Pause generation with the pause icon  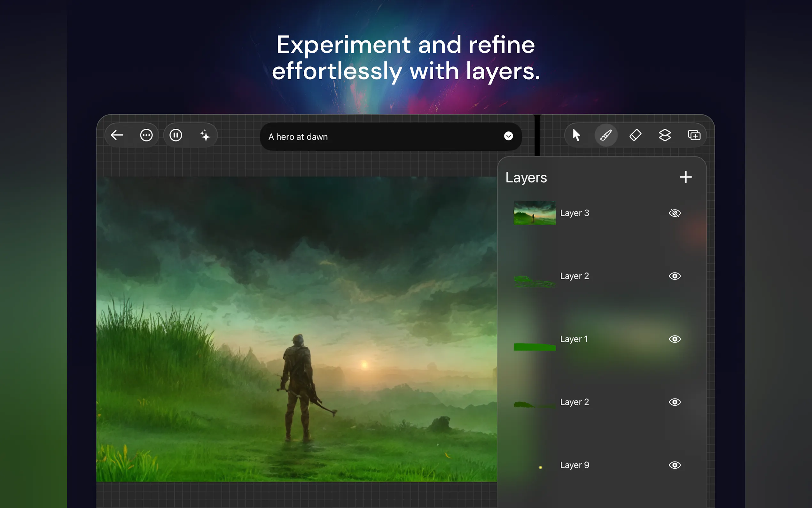pos(176,135)
